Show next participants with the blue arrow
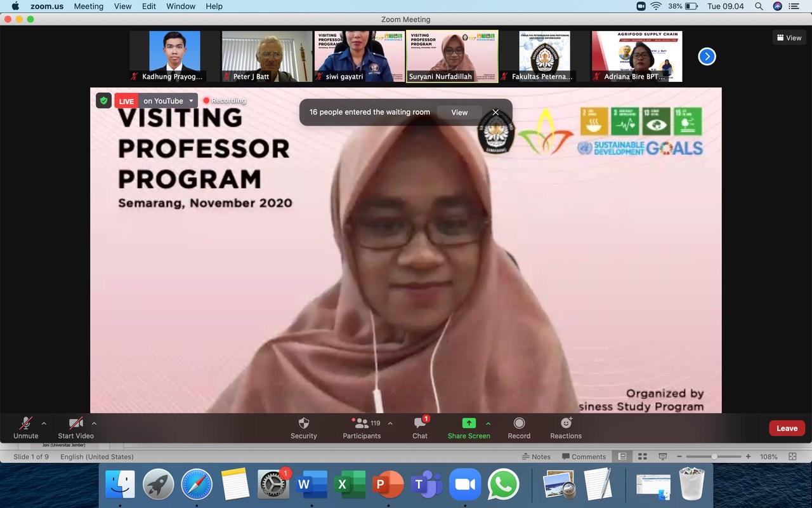Image resolution: width=812 pixels, height=508 pixels. tap(707, 57)
